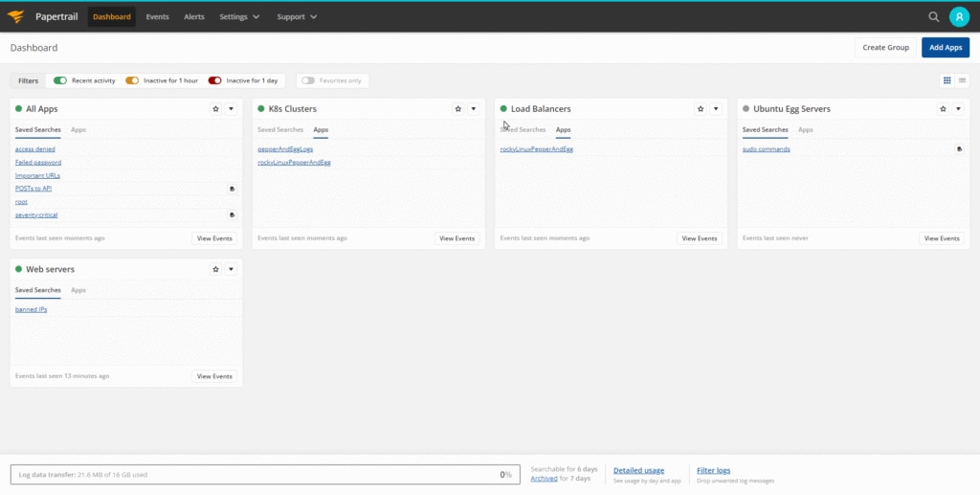Click the icon beside sudo commands
980x495 pixels.
(x=959, y=149)
